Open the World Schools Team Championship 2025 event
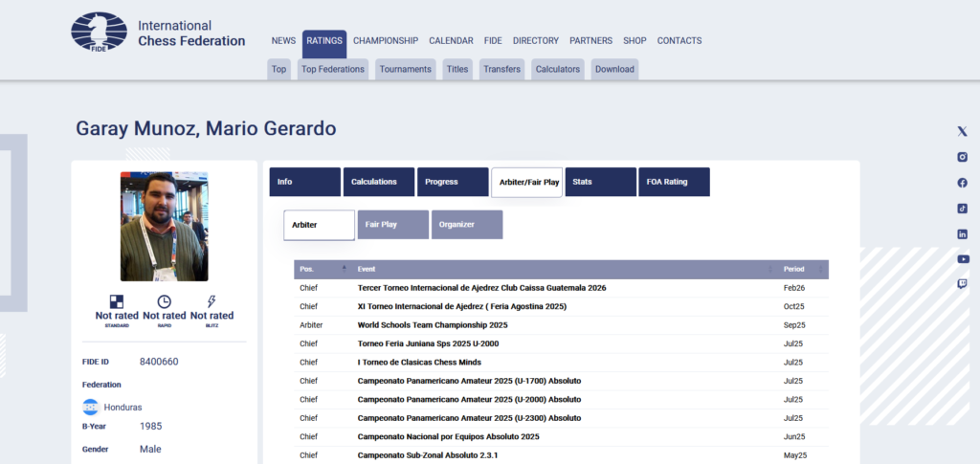This screenshot has height=464, width=980. click(x=432, y=325)
